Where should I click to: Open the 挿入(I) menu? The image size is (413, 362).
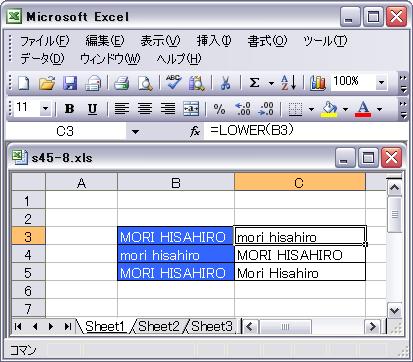(214, 41)
